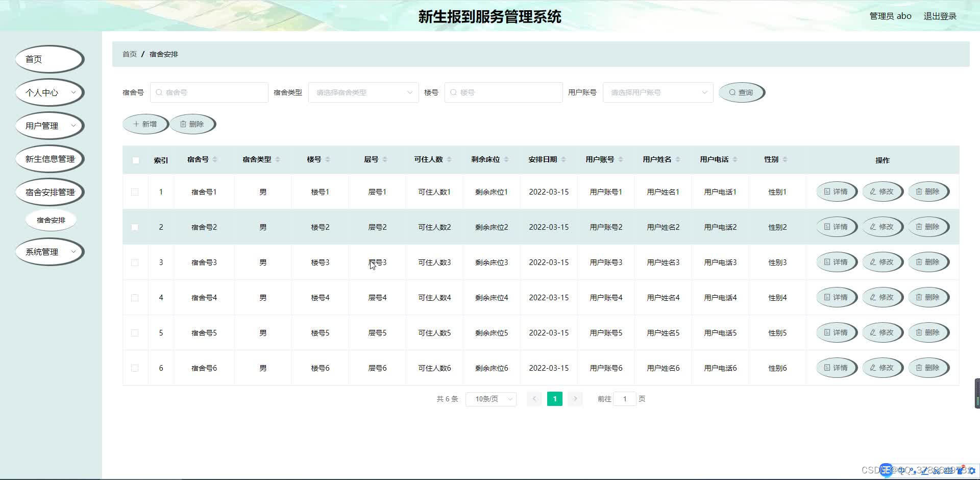Viewport: 980px width, 480px height.
Task: Click 修改 for row 宿舍号5
Action: coord(882,332)
